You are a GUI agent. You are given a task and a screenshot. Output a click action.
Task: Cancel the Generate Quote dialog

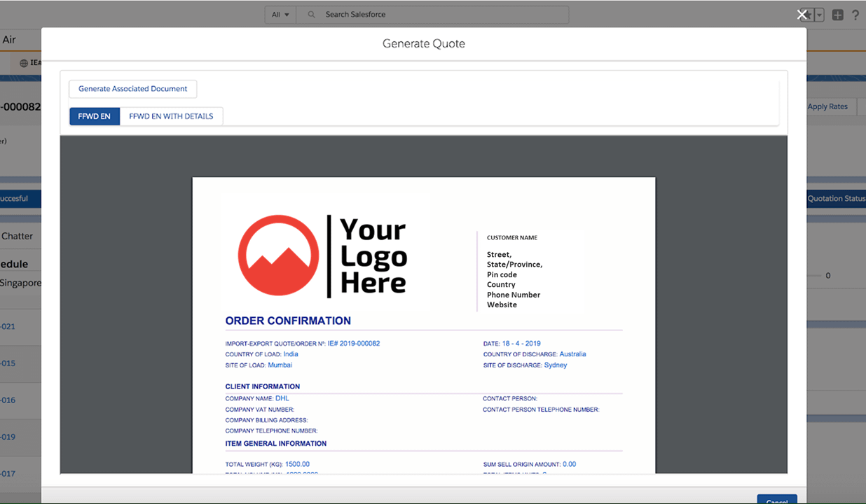(x=777, y=500)
